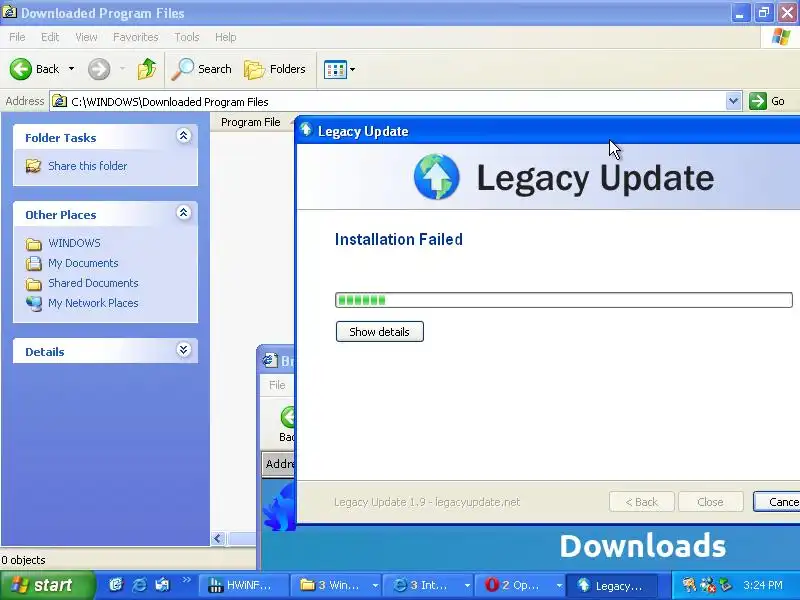Click the installation progress bar
This screenshot has width=800, height=600.
coord(564,300)
